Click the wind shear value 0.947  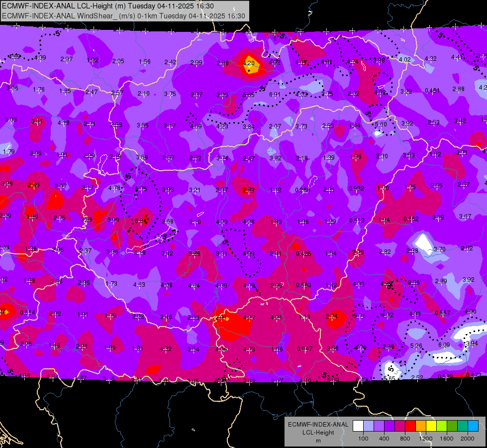(x=304, y=349)
